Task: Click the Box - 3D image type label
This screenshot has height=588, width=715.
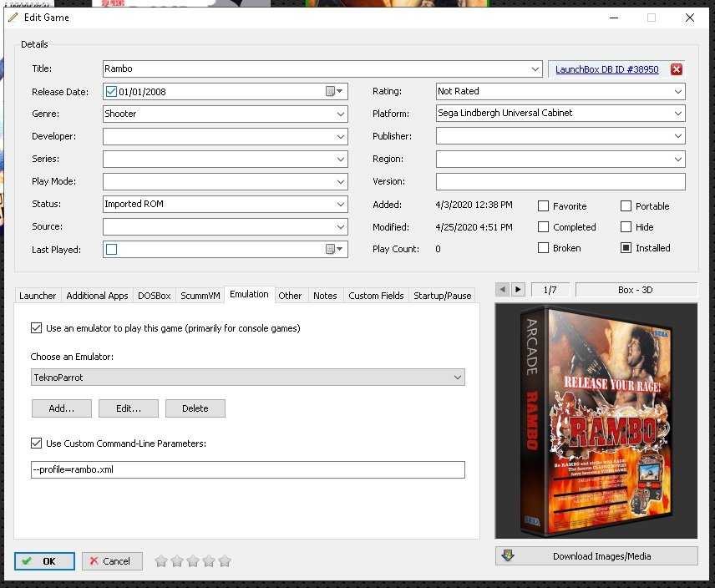Action: point(636,290)
